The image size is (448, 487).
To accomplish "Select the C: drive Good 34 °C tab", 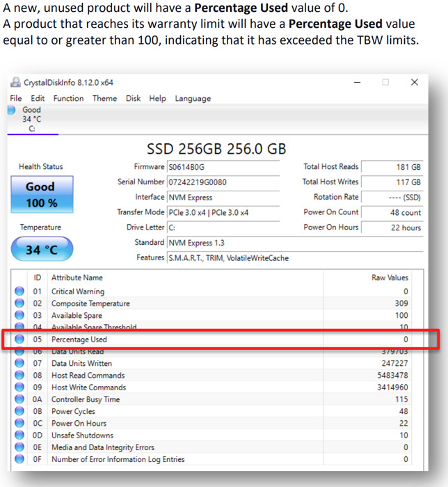I will pos(33,119).
